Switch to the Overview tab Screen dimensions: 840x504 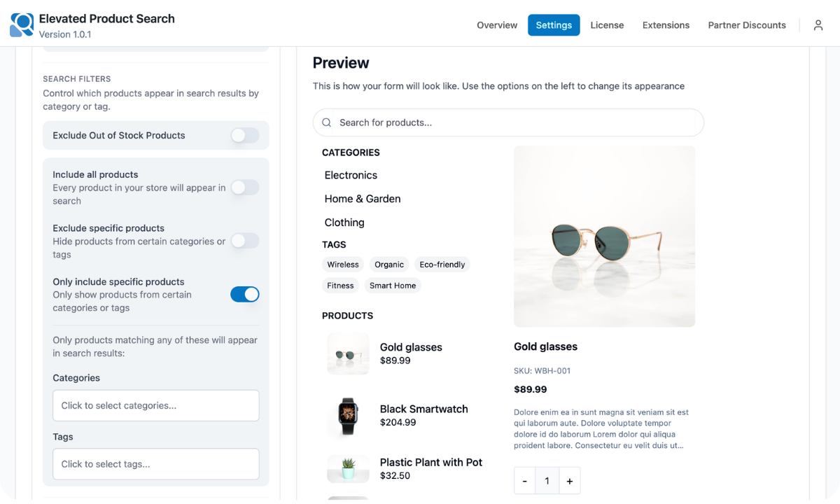click(497, 25)
